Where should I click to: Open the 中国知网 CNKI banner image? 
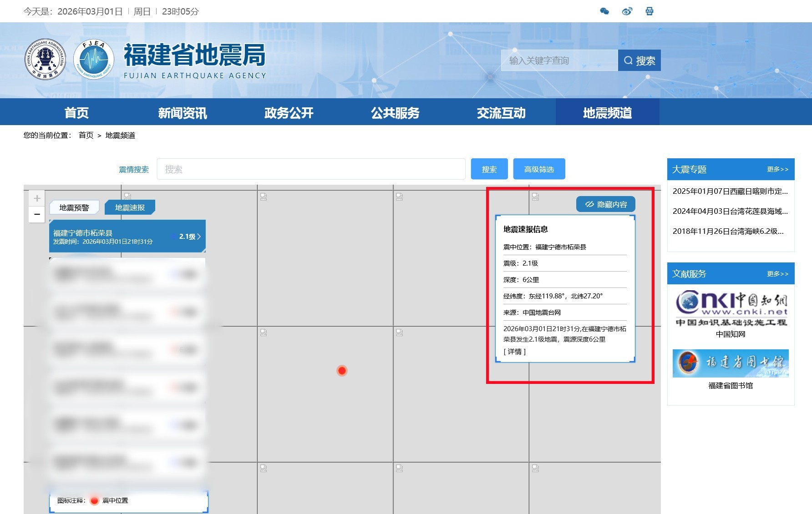pos(731,308)
